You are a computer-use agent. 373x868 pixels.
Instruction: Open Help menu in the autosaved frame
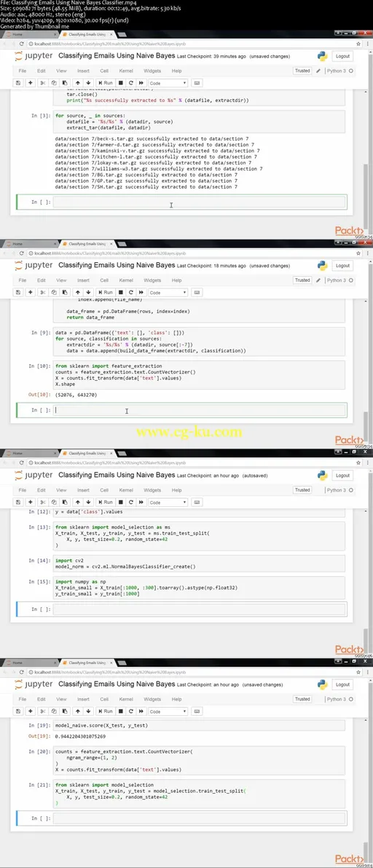coord(176,490)
